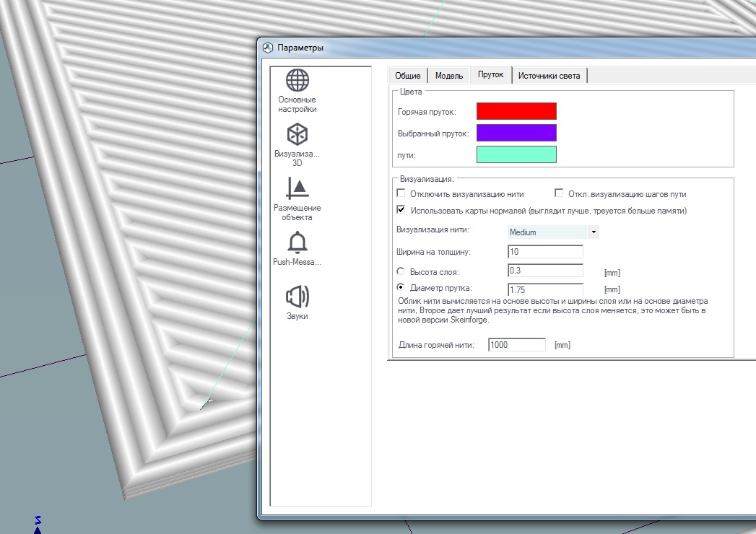Open the Звуки speaker icon
This screenshot has height=534, width=756.
(297, 297)
